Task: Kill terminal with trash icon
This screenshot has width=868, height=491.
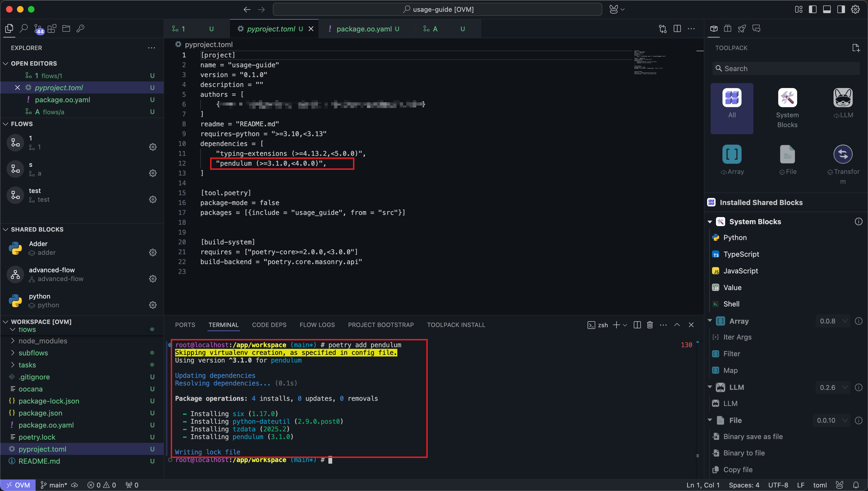Action: pyautogui.click(x=649, y=325)
